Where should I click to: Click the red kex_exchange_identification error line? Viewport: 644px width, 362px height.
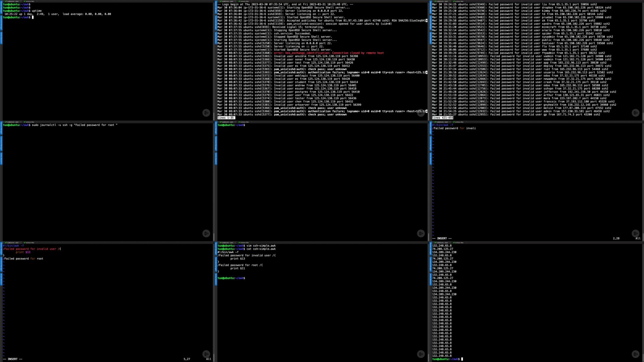coord(328,53)
